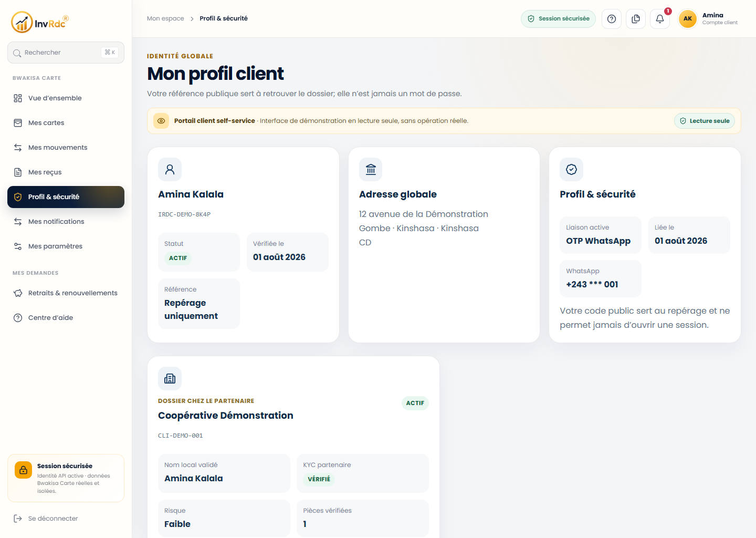
Task: Open Vue d'ensemble in the sidebar
Action: click(66, 98)
